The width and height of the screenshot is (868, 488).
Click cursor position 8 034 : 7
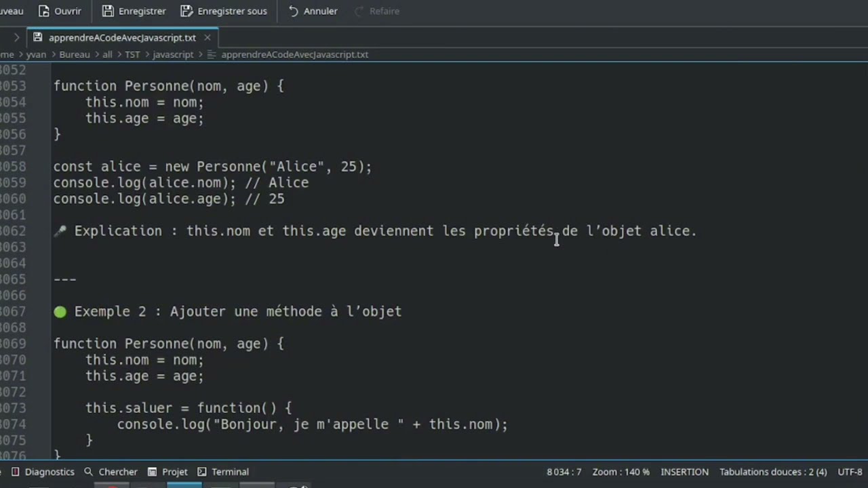564,472
